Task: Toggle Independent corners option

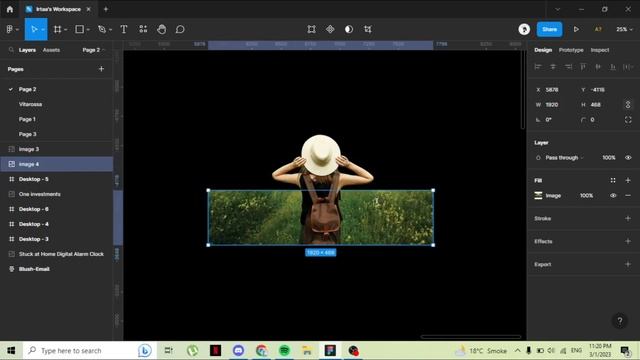Action: [x=628, y=120]
